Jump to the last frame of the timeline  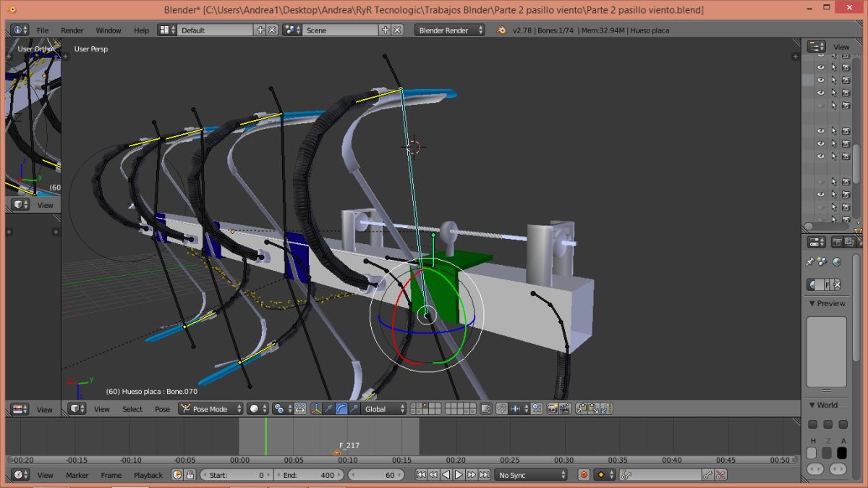484,475
